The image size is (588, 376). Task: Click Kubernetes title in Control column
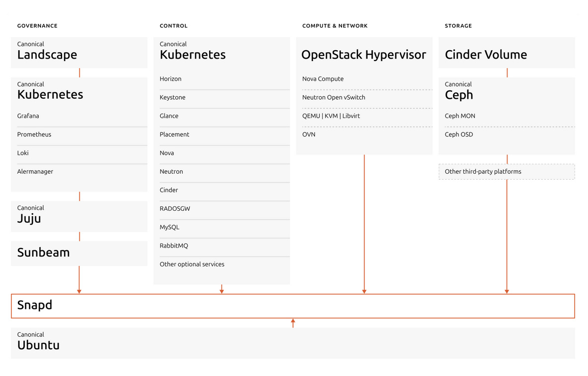[x=193, y=55]
